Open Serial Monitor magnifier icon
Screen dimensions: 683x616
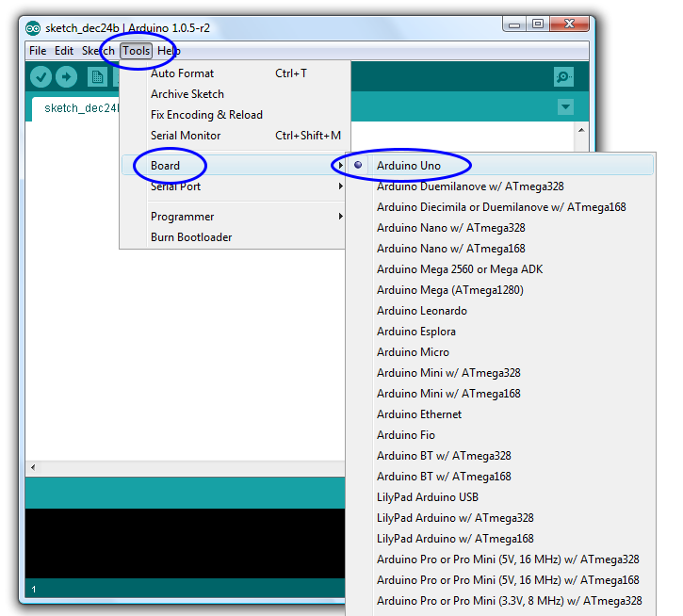[x=563, y=77]
